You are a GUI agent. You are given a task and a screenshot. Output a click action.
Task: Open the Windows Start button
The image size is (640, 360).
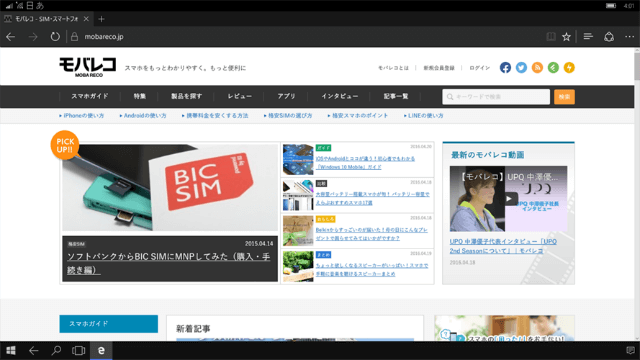pyautogui.click(x=11, y=350)
